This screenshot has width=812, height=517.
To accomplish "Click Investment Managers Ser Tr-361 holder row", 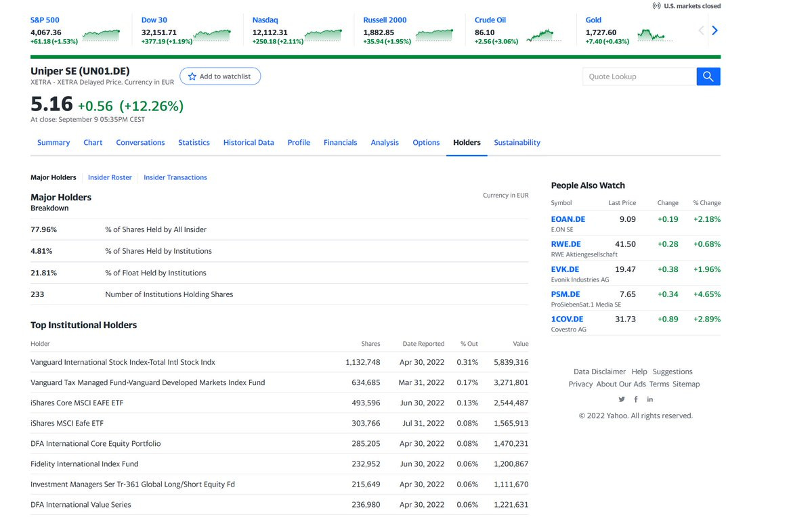I will click(x=280, y=485).
